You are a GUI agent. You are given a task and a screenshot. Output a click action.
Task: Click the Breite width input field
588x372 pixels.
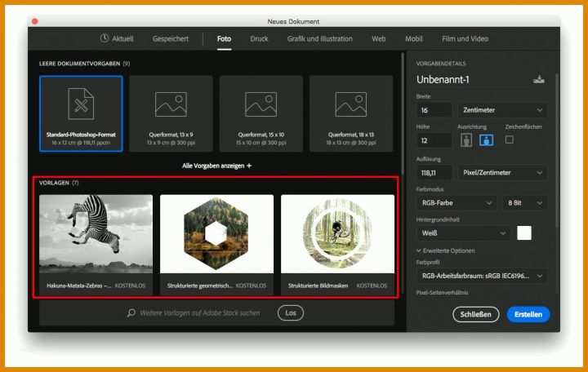tap(434, 110)
